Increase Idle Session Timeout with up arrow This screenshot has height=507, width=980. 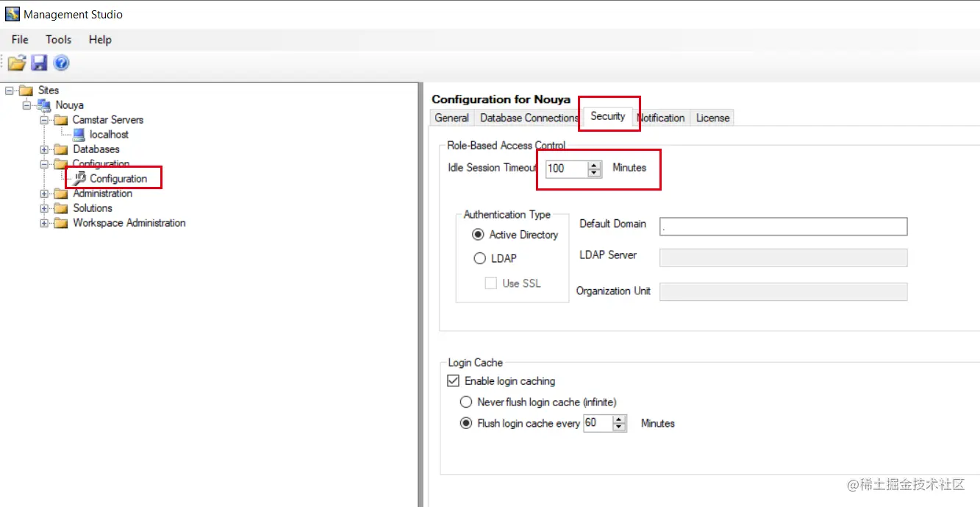click(x=595, y=165)
